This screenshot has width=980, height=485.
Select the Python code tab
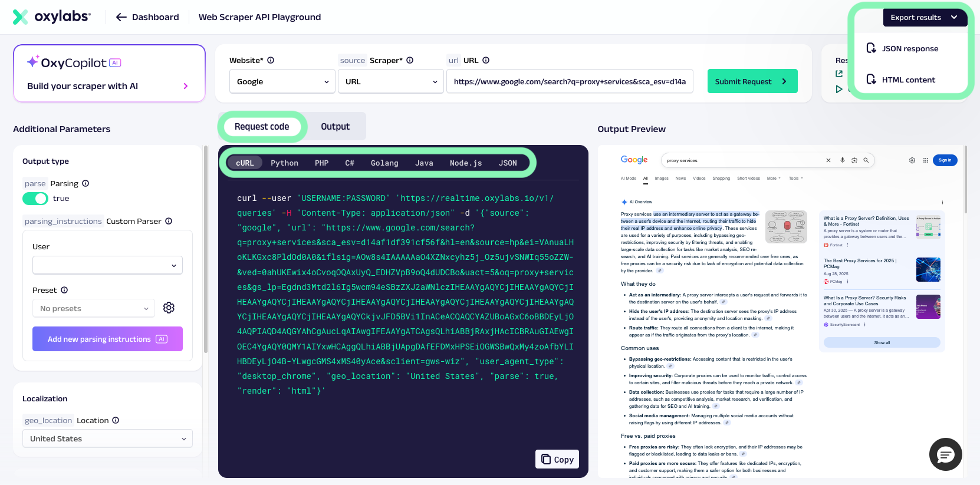click(x=284, y=163)
